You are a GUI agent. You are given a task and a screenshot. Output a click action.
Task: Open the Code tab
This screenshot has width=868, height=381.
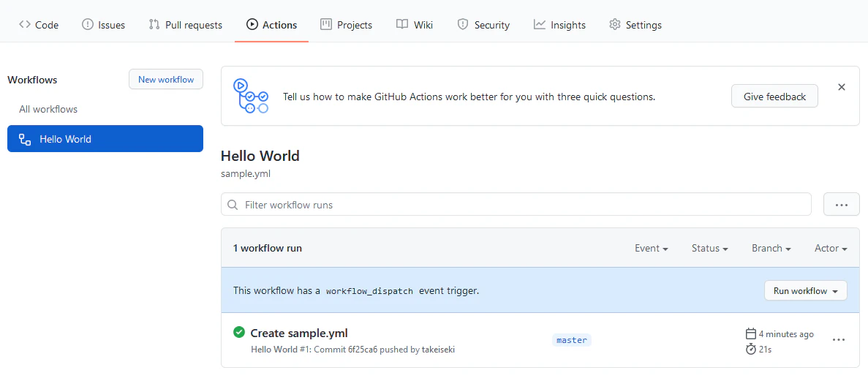pyautogui.click(x=39, y=25)
